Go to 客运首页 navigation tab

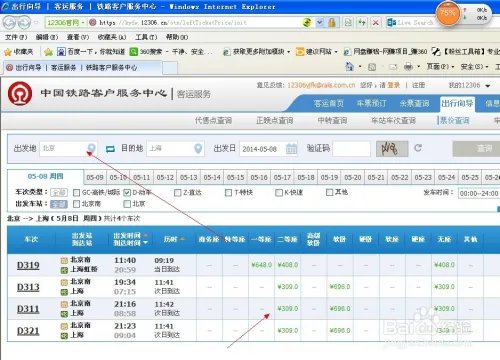[x=329, y=104]
